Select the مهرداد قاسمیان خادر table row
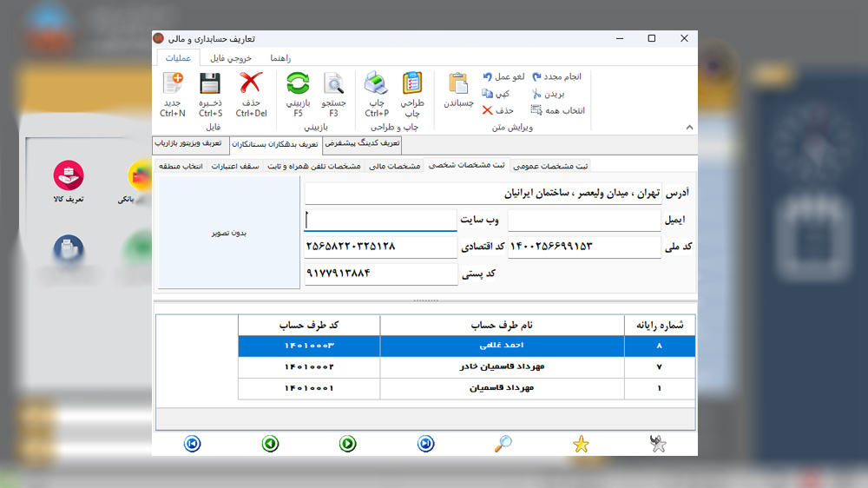The image size is (868, 488). [503, 367]
